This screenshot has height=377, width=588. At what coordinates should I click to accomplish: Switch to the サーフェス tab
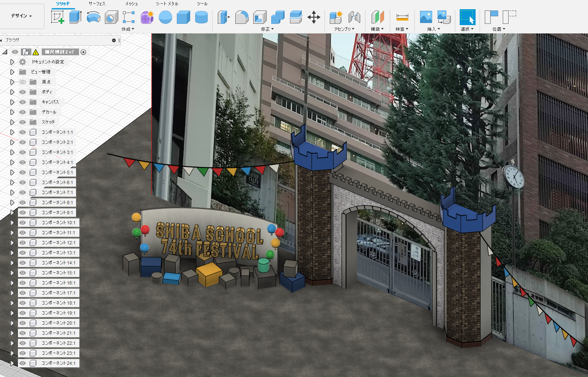click(97, 4)
